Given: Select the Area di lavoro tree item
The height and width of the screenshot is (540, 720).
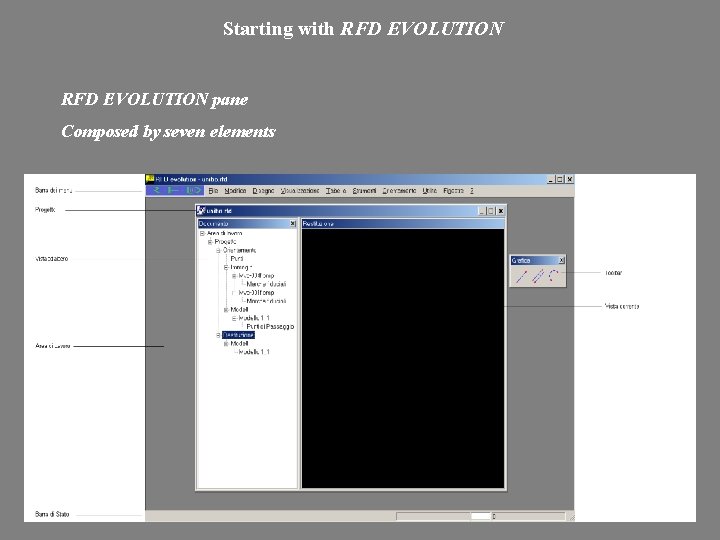Looking at the screenshot, I should click(x=225, y=233).
